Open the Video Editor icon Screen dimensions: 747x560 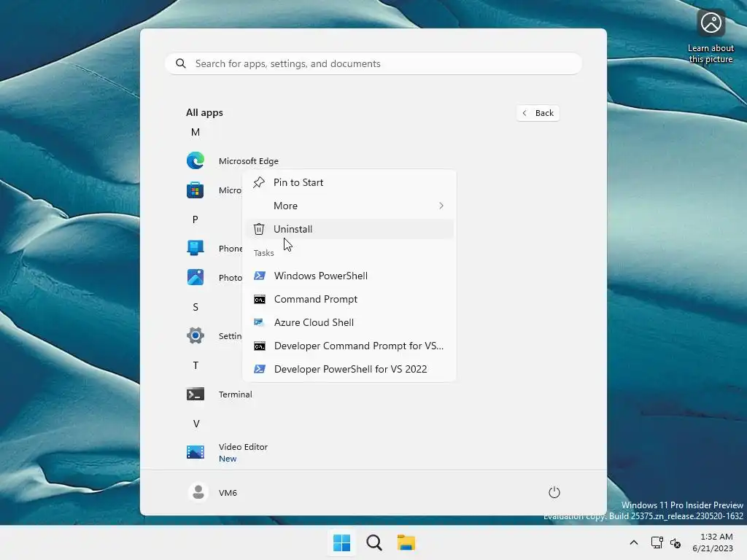pyautogui.click(x=196, y=452)
